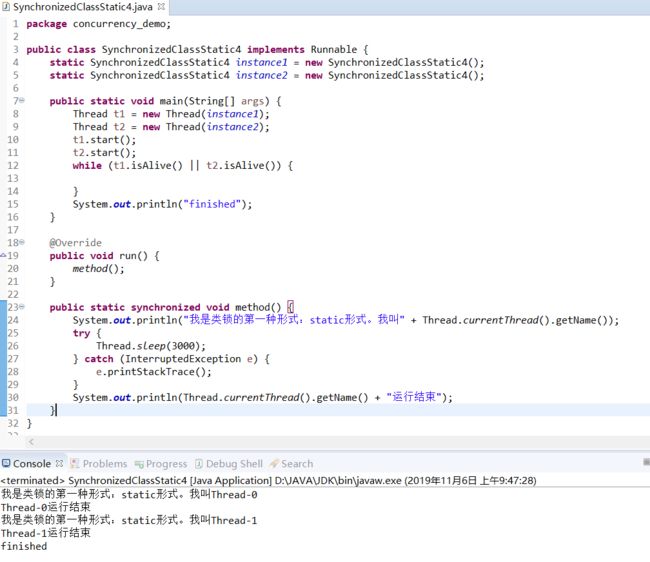Click 't1.start();' statement
Screen dimensions: 650x562
(104, 140)
